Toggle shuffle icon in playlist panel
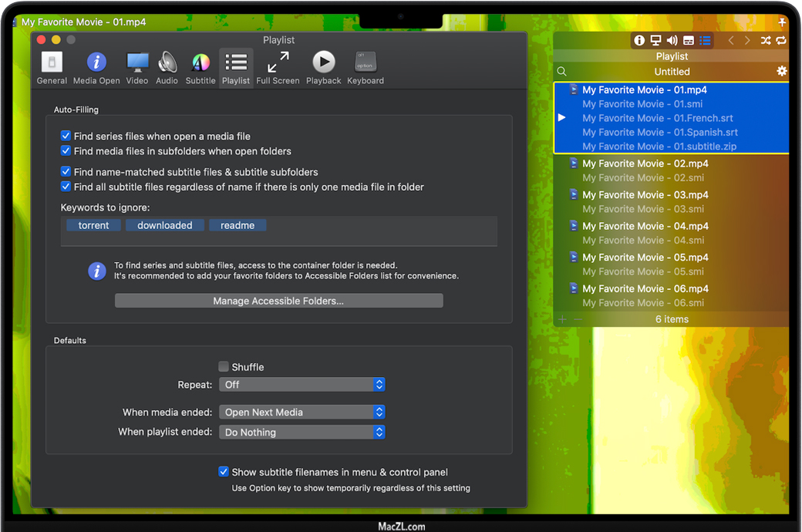Viewport: 802px width, 532px height. 765,40
